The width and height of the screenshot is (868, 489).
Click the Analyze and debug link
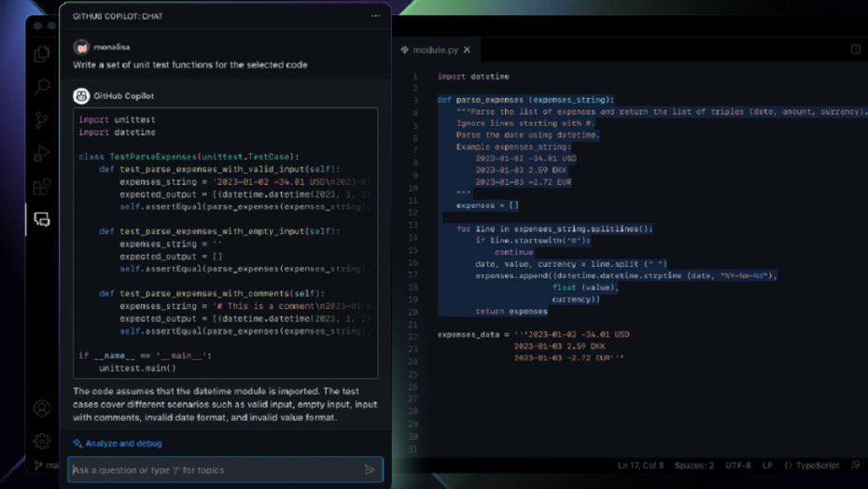pyautogui.click(x=123, y=443)
